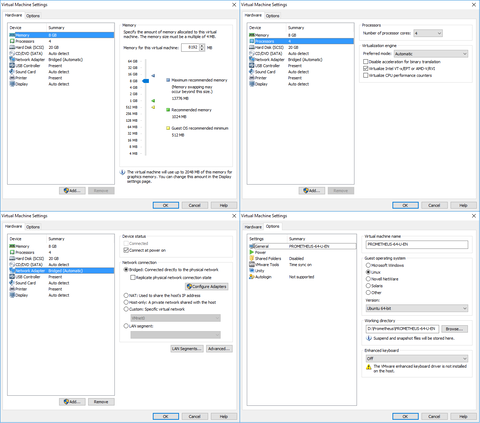Click the CD/DVD (SATA) icon in Memory window
The image size is (480, 423).
[12, 53]
